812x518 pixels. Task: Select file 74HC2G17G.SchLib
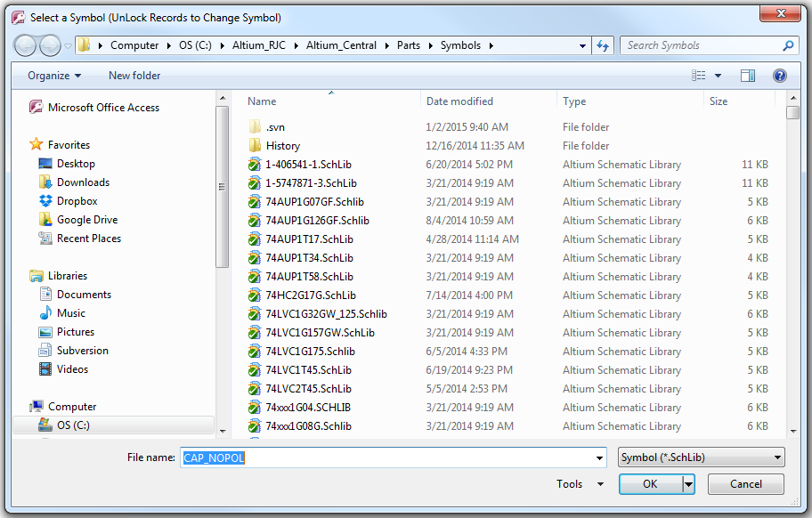(x=311, y=295)
